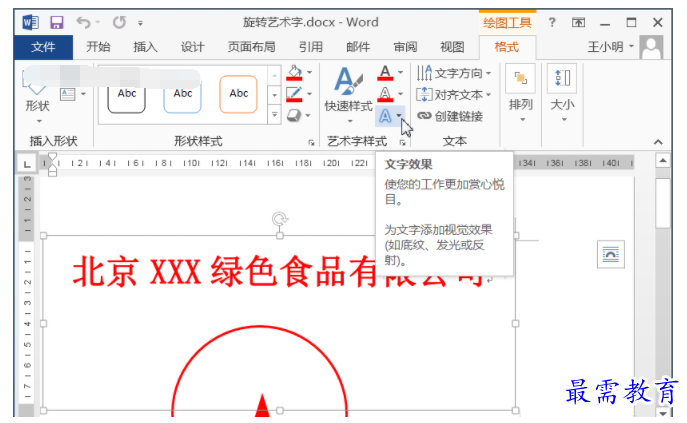Screen dimensions: 687x423
Task: Redo the last action
Action: 119,22
